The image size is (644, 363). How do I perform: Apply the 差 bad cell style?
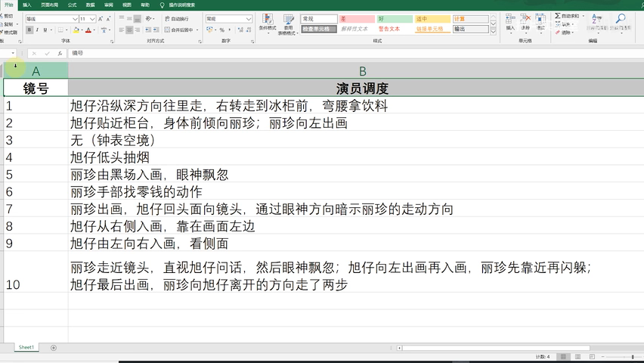point(357,19)
